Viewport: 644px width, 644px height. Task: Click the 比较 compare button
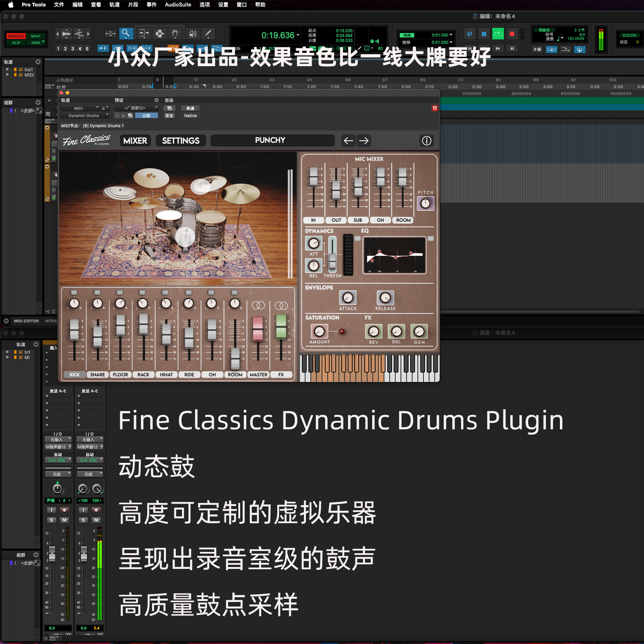point(146,115)
